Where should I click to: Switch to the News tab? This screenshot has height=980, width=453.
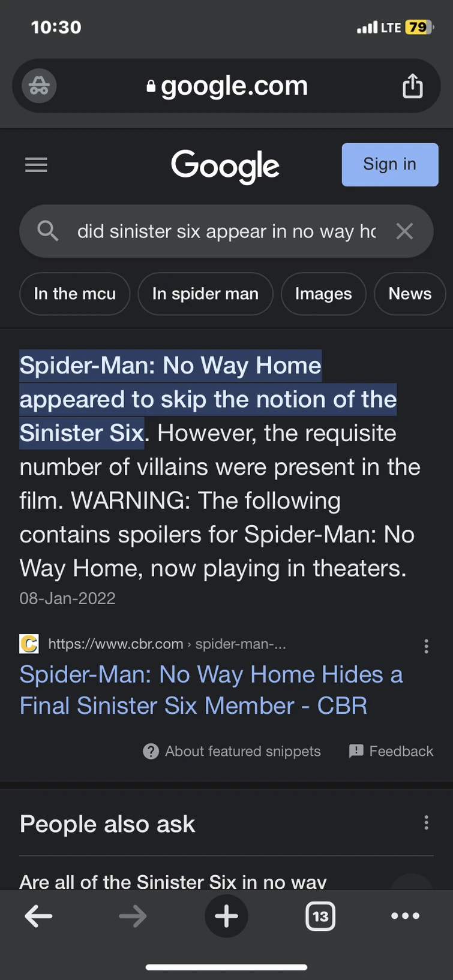click(x=410, y=294)
